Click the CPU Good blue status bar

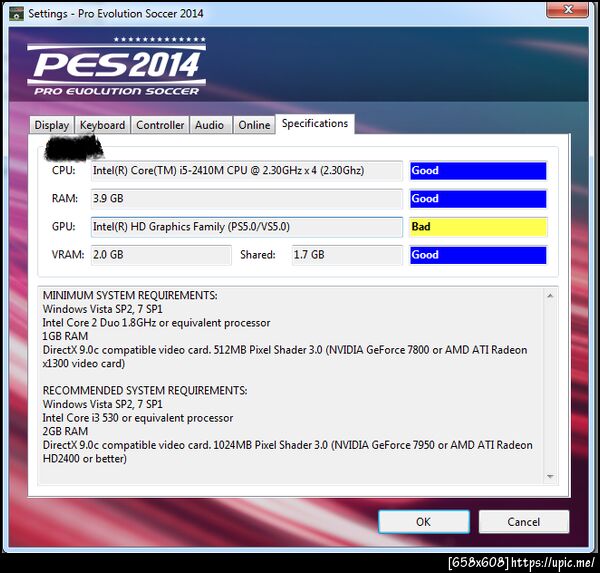(x=478, y=171)
